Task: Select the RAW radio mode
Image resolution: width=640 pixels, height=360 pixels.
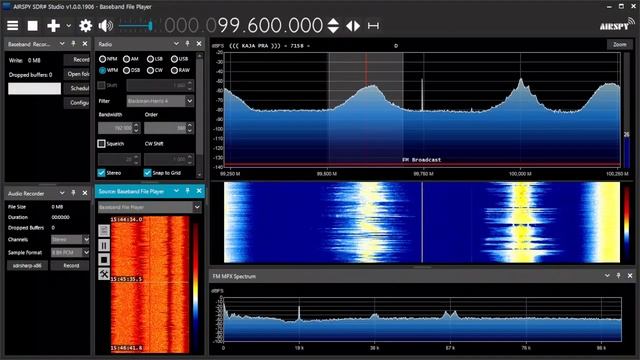Action: click(x=180, y=70)
